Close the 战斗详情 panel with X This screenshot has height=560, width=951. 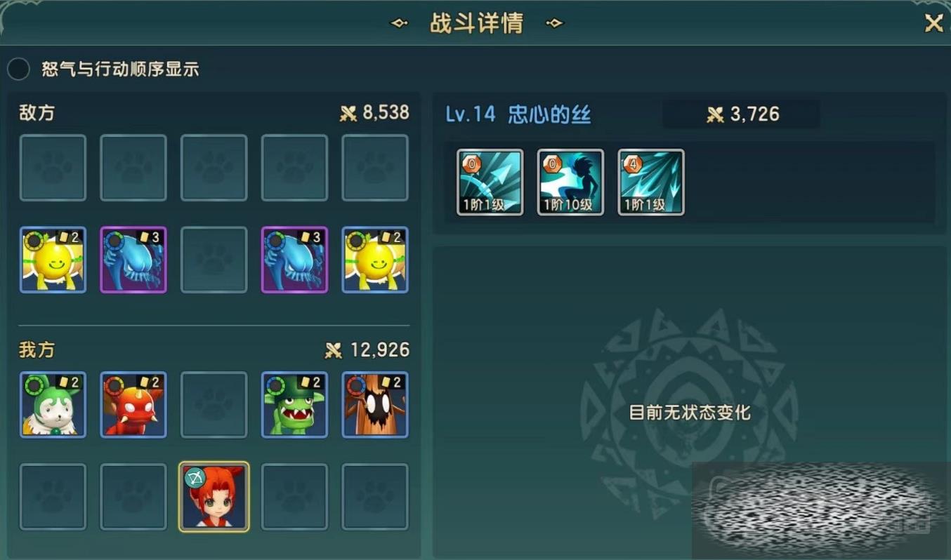pos(933,24)
